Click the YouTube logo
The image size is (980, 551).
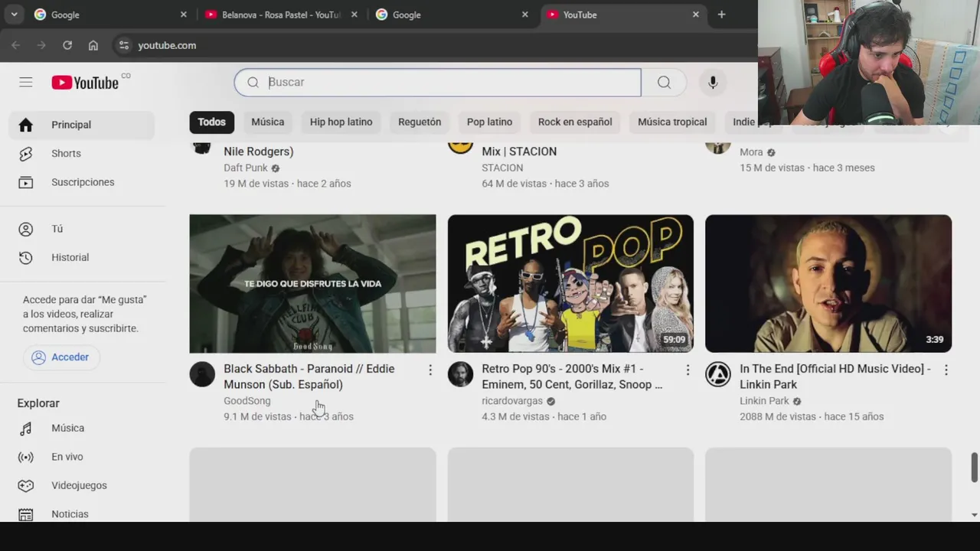click(x=85, y=83)
